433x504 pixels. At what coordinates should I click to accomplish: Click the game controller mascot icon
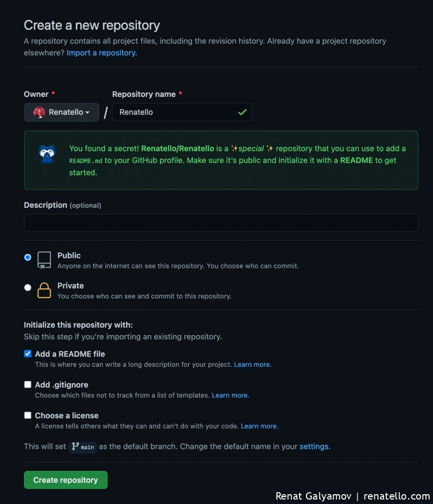point(47,154)
